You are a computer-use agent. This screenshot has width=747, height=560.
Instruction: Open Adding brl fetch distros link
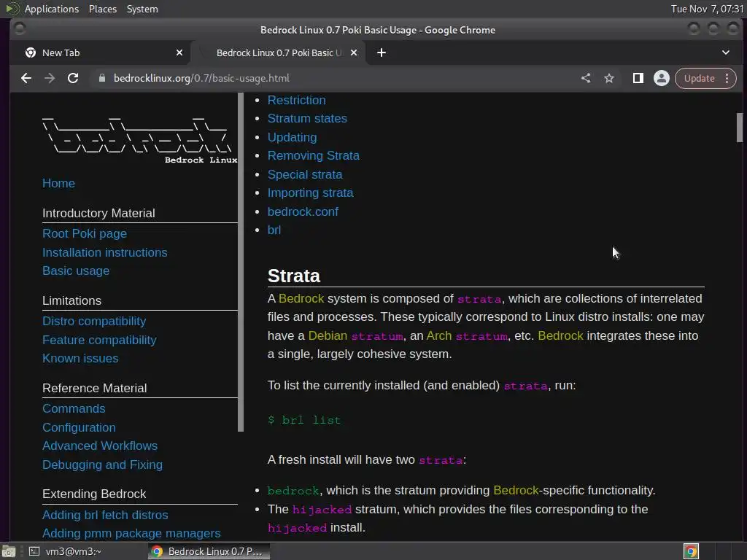(105, 516)
